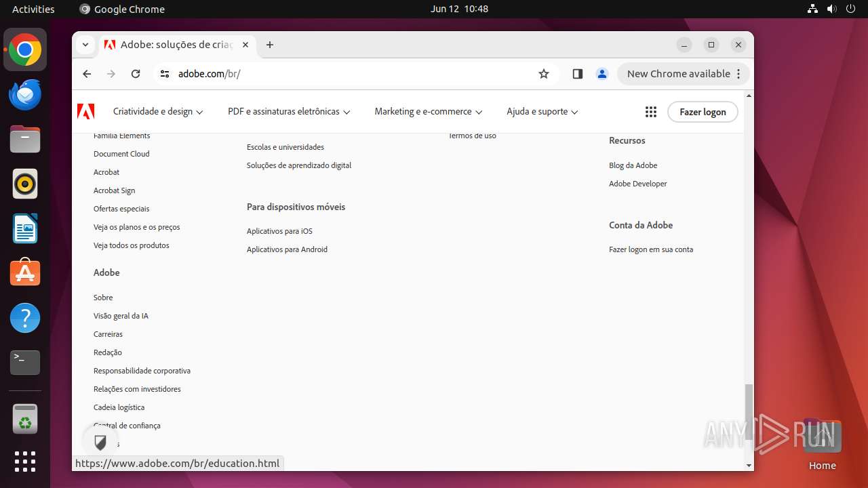Open the network status tray icon

[813, 9]
